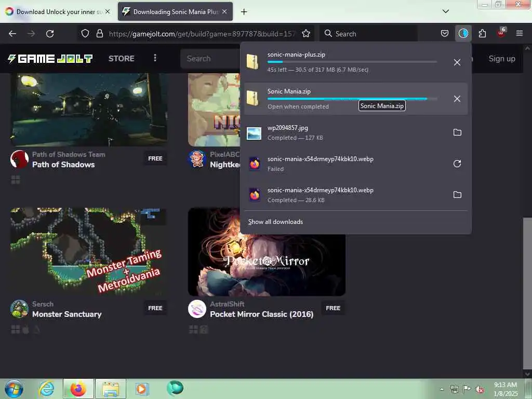The image size is (532, 399).
Task: Show wp2094857.jpg in folder
Action: (x=457, y=132)
